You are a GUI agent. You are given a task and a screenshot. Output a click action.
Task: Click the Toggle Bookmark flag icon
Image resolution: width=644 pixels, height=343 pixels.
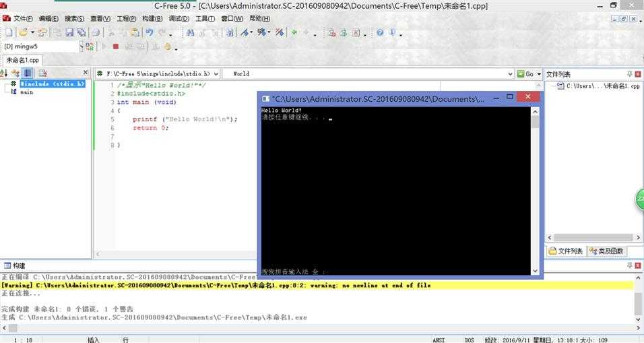click(245, 32)
